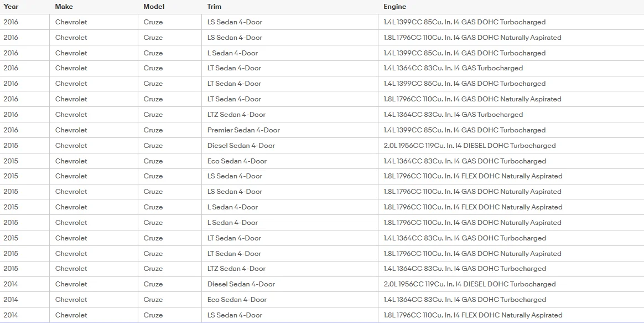Click the 1.8L FLEX engine in the 2014 row
This screenshot has height=323, width=644.
472,315
